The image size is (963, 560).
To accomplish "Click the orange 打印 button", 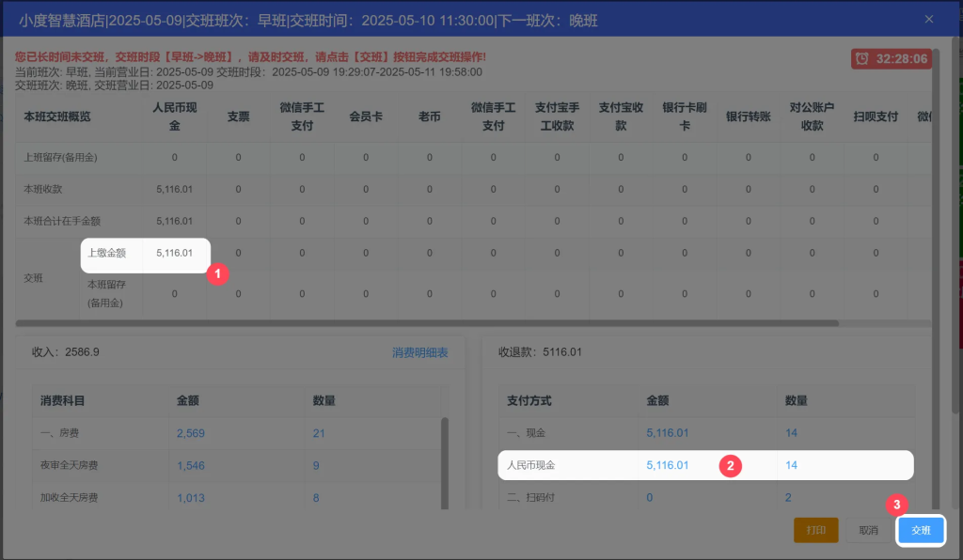I will (815, 530).
